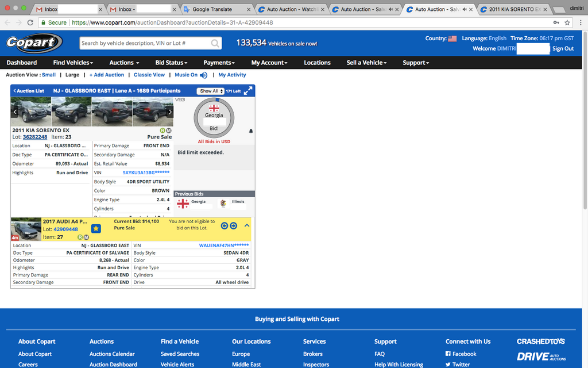Click Twitter icon in footer
This screenshot has height=368, width=588.
[448, 364]
